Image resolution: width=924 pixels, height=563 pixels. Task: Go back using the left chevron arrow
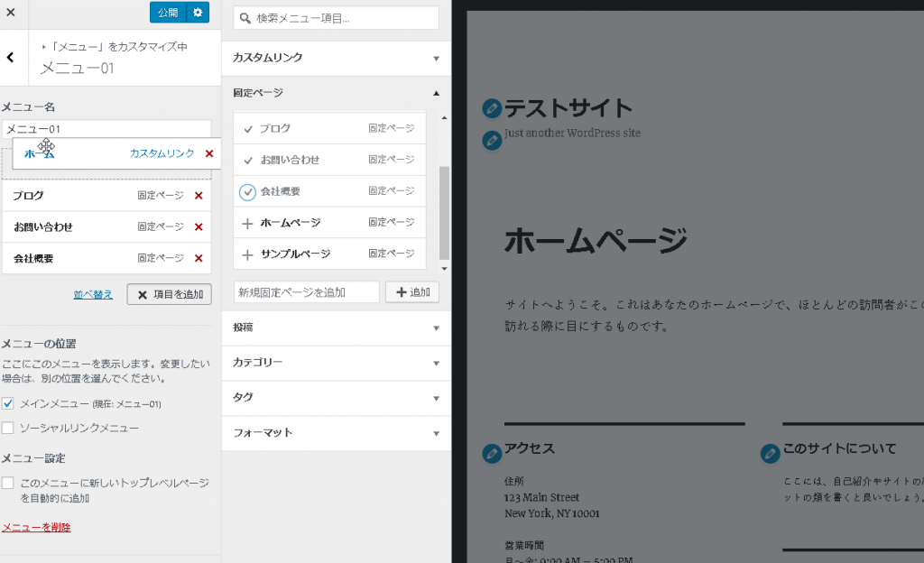(x=11, y=58)
